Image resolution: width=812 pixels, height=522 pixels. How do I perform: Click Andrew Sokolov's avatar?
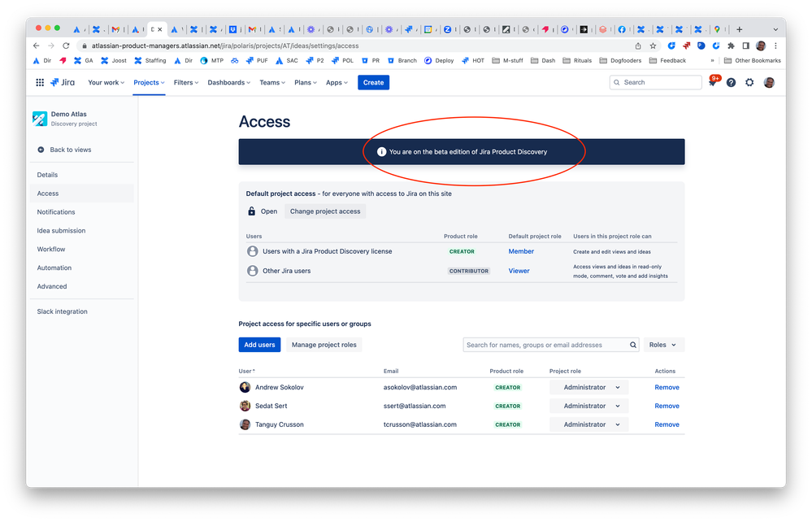[245, 387]
